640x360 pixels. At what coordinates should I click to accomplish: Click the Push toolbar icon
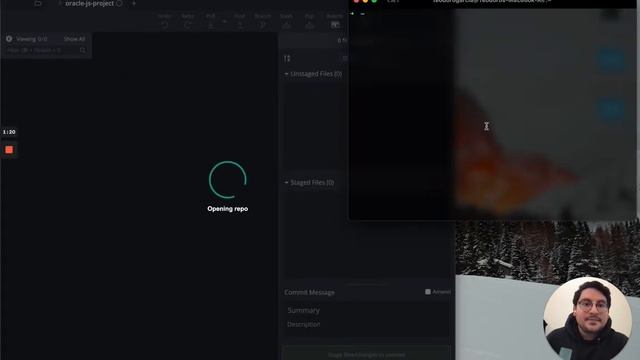240,25
